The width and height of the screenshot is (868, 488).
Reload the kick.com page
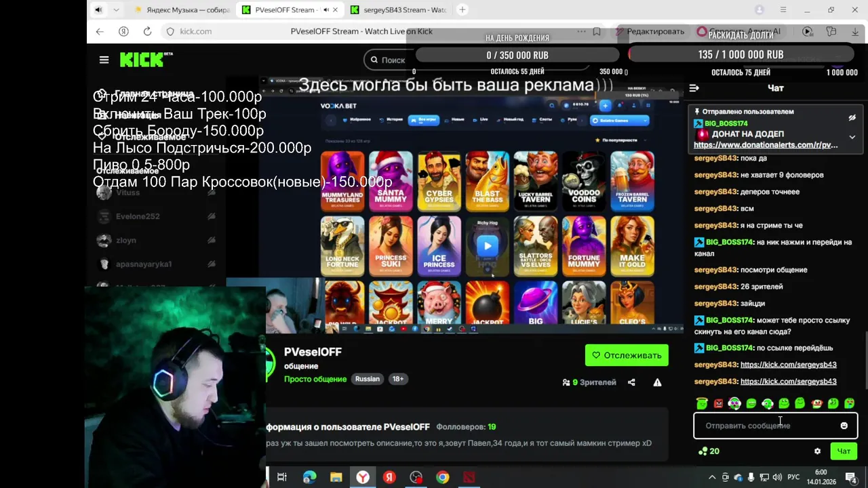(147, 31)
